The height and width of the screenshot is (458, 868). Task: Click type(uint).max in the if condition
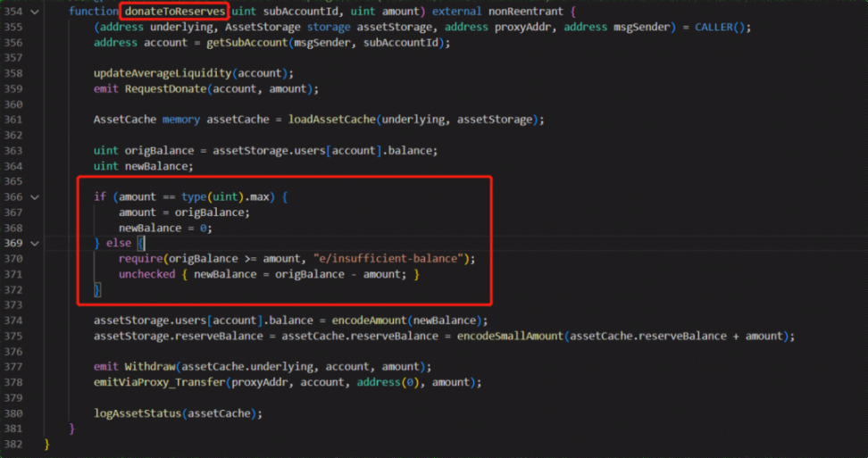click(230, 196)
